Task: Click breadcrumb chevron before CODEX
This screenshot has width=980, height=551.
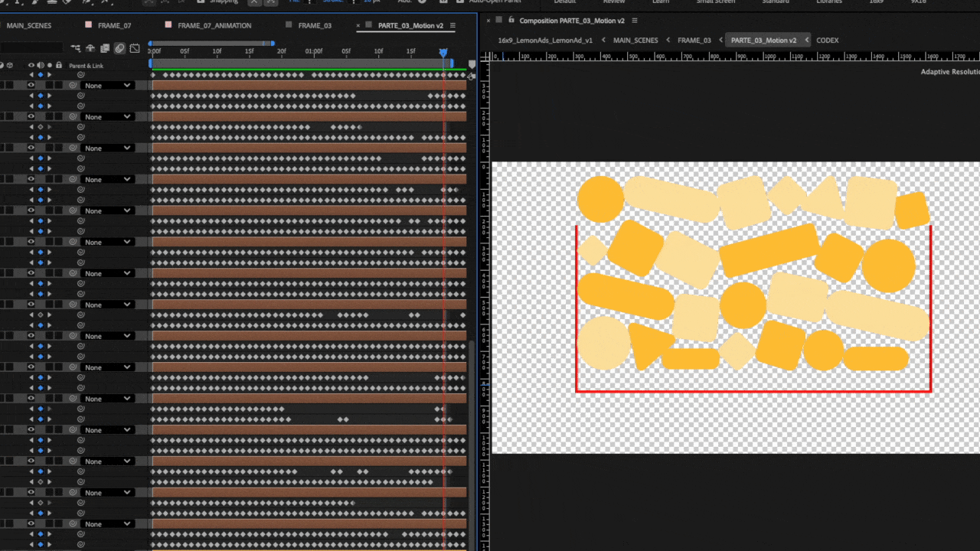Action: pos(807,40)
